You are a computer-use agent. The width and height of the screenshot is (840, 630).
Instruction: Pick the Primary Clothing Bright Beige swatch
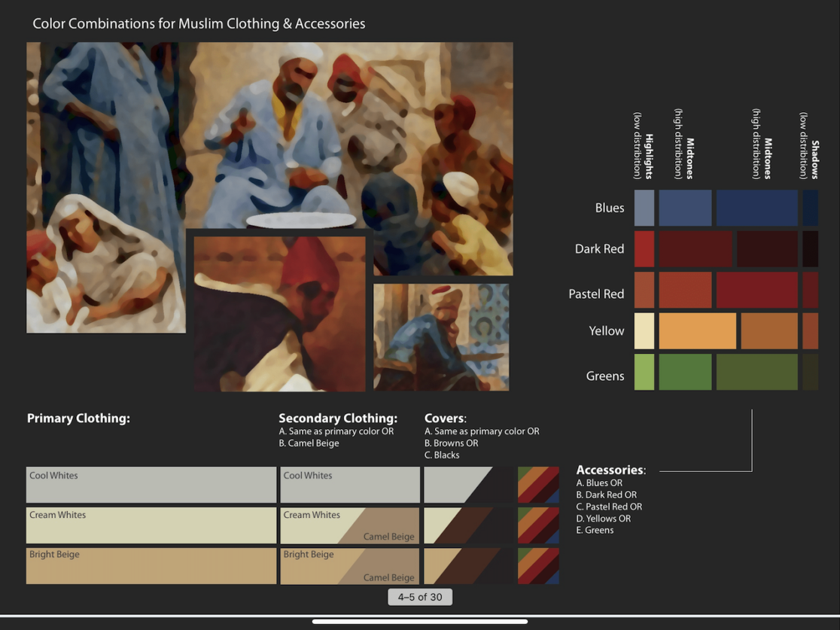point(151,566)
